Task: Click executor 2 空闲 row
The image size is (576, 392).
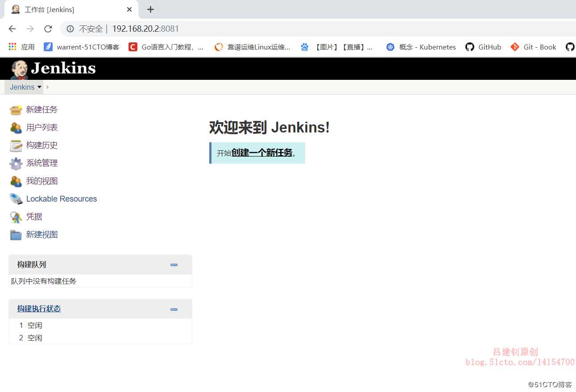Action: click(x=100, y=338)
